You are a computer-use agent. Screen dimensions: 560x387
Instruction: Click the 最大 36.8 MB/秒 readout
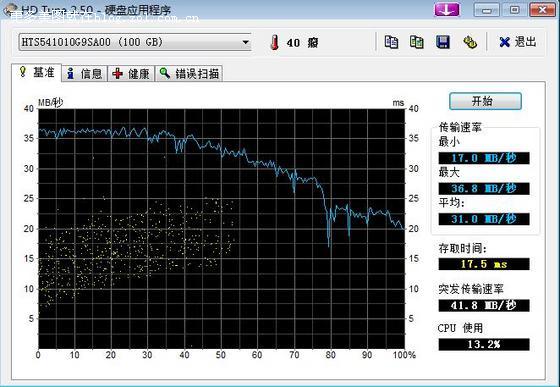484,188
